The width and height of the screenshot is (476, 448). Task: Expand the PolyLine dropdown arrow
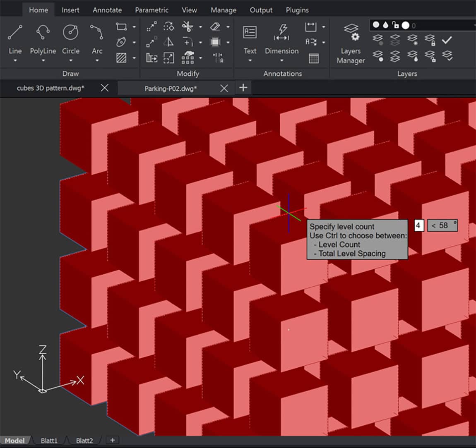[43, 61]
